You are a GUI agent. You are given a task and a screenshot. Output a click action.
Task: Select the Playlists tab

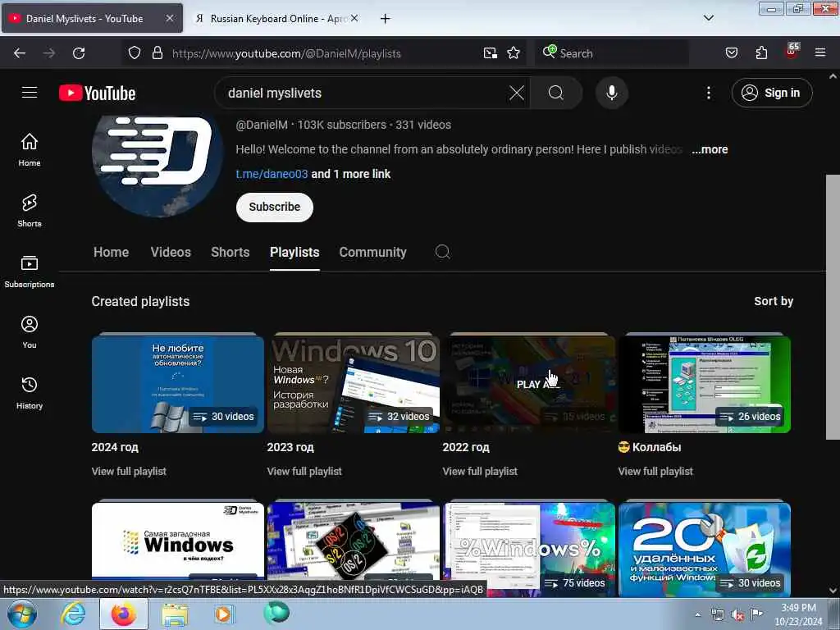point(294,252)
